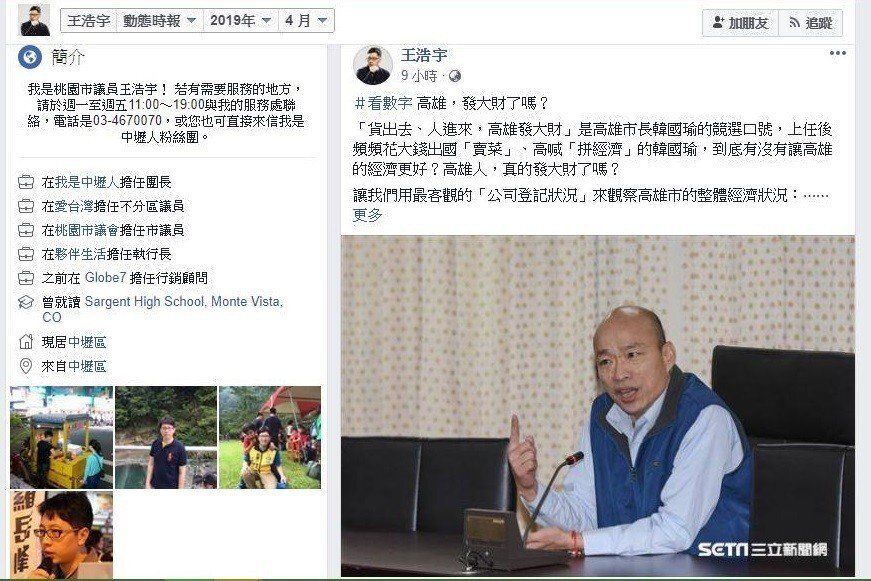
Task: Click the home icon next to 現居中壢區
Action: pyautogui.click(x=26, y=342)
